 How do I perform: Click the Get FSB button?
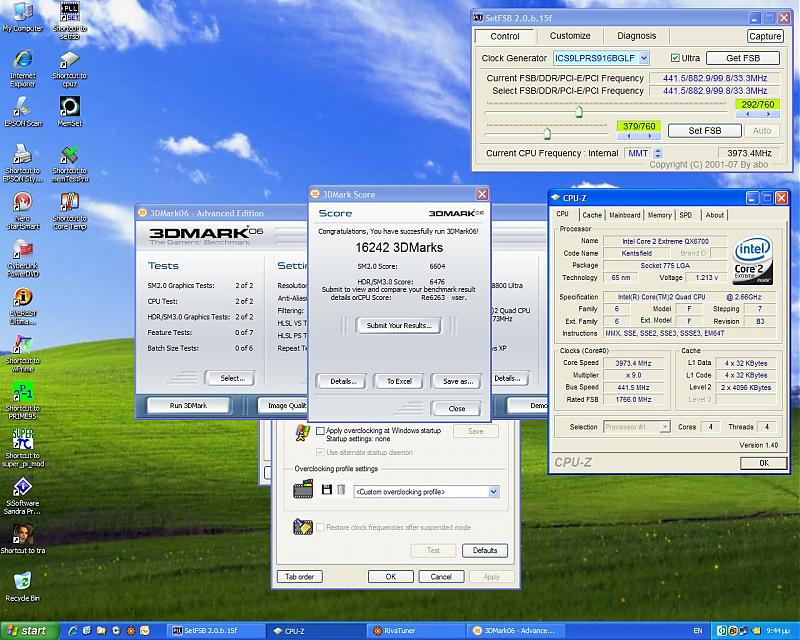743,58
